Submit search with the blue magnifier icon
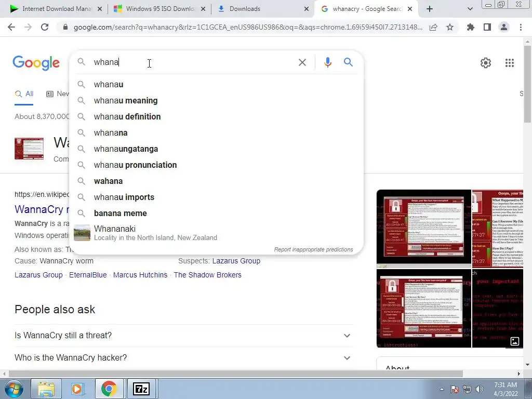Image resolution: width=532 pixels, height=399 pixels. 348,62
